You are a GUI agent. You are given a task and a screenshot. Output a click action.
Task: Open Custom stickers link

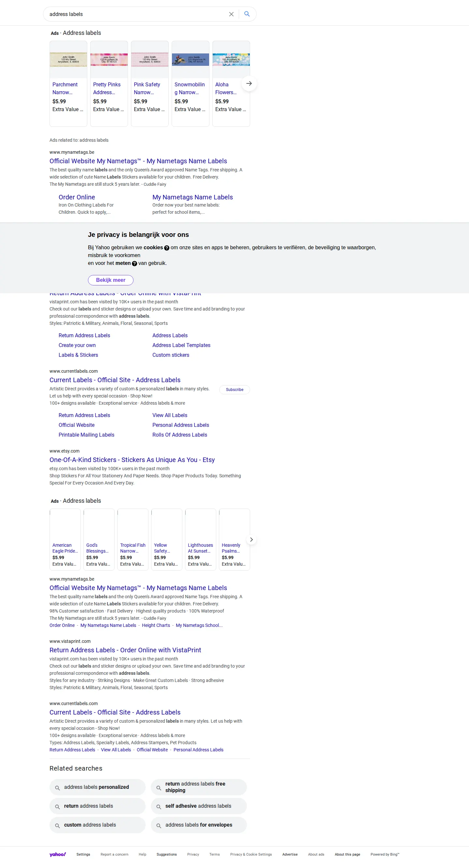[x=171, y=355]
